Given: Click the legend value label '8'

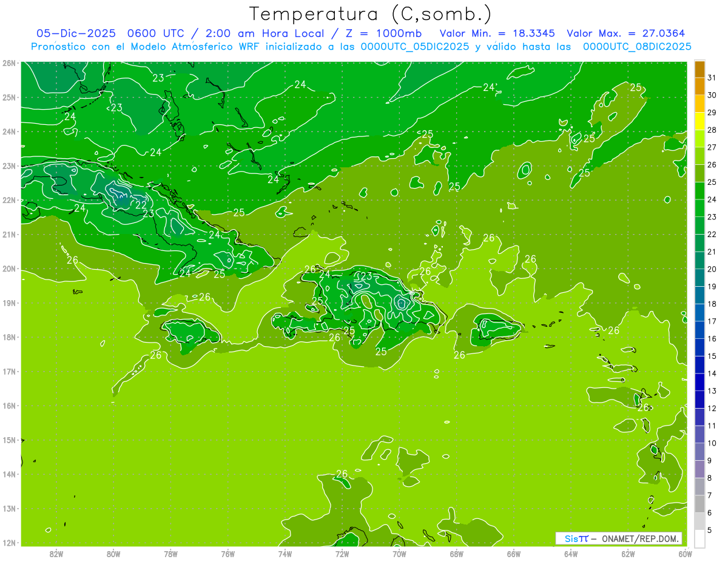Looking at the screenshot, I should pos(709,478).
